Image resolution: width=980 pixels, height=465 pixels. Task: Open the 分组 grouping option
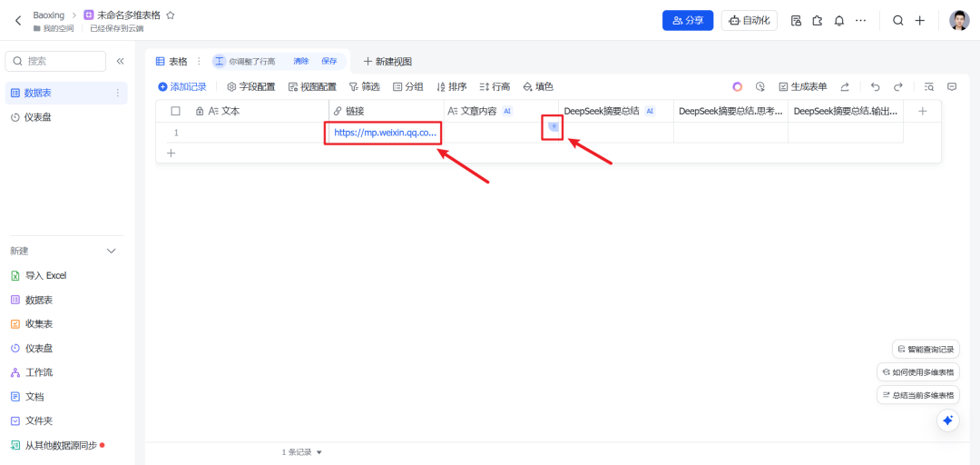[407, 87]
